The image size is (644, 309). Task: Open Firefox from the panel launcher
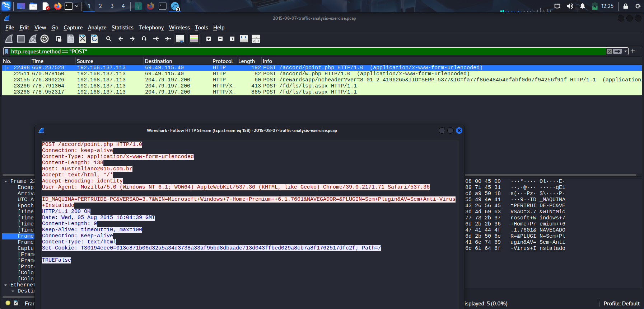tap(58, 6)
